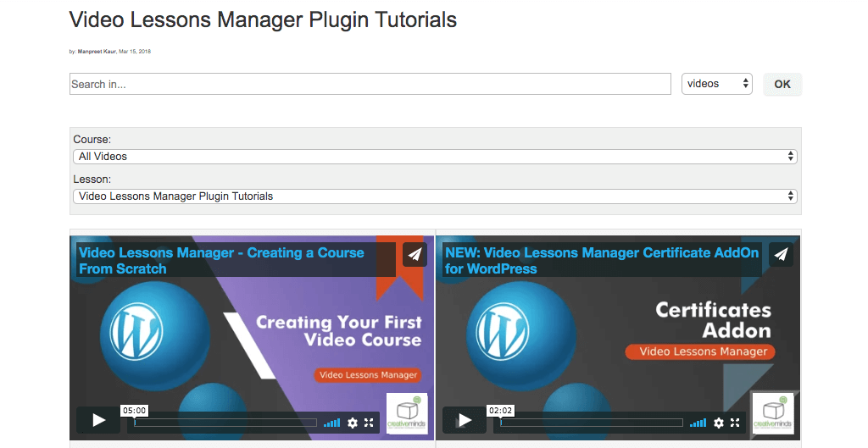Share the Certificate AddOn video via paper-plane icon
This screenshot has width=868, height=448.
pyautogui.click(x=781, y=254)
